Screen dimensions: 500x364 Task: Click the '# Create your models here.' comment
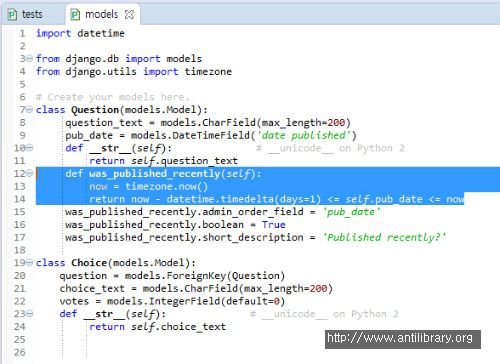113,97
